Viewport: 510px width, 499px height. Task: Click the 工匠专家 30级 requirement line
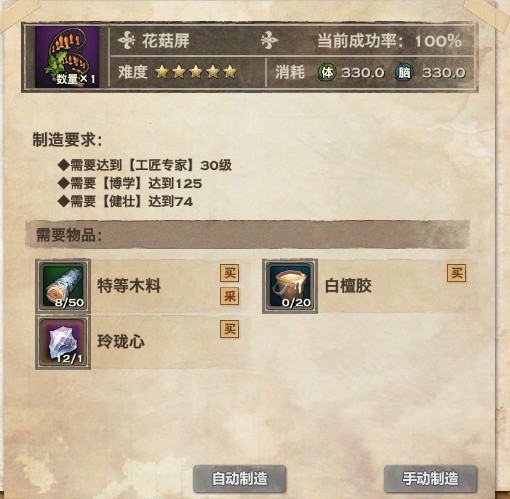click(144, 165)
